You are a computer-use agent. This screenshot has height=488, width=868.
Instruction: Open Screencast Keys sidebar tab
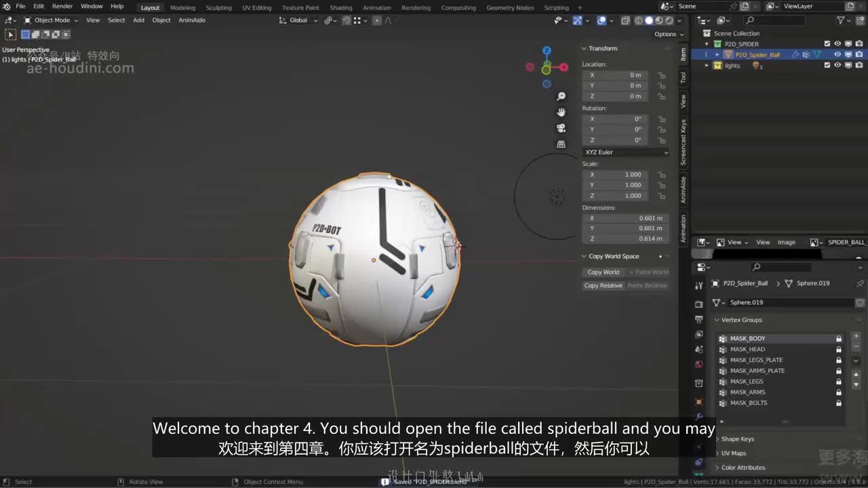[x=684, y=142]
